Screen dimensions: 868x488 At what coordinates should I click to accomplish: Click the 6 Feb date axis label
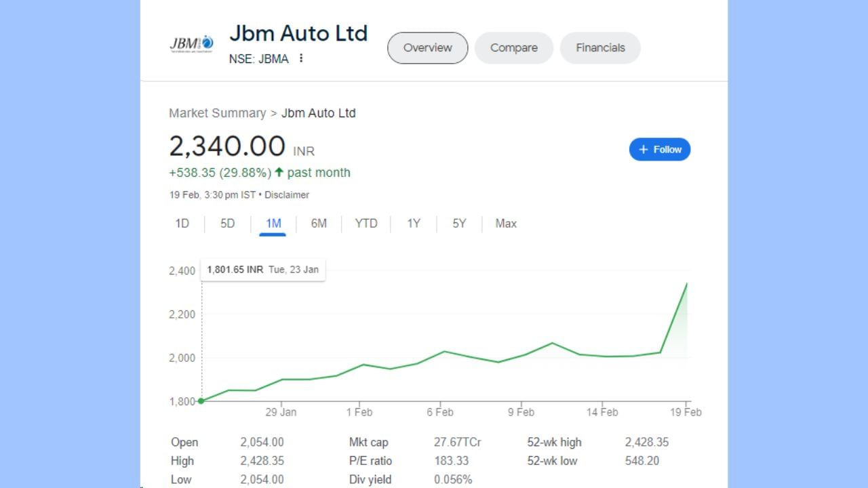[440, 412]
